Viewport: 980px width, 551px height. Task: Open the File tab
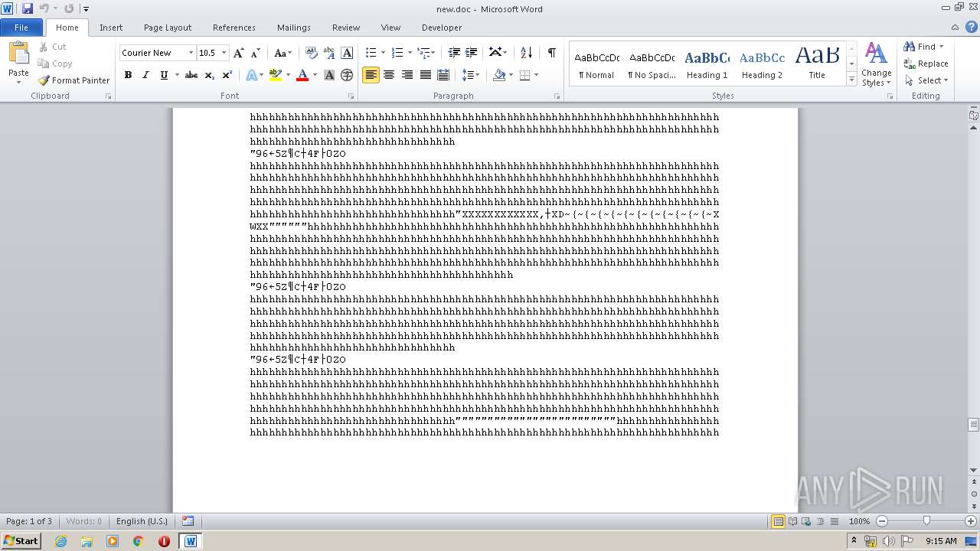(x=21, y=28)
